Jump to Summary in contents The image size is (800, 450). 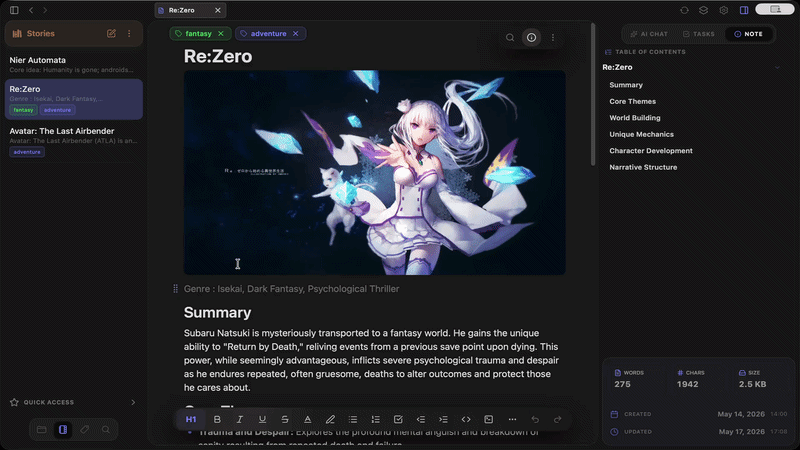click(x=626, y=85)
